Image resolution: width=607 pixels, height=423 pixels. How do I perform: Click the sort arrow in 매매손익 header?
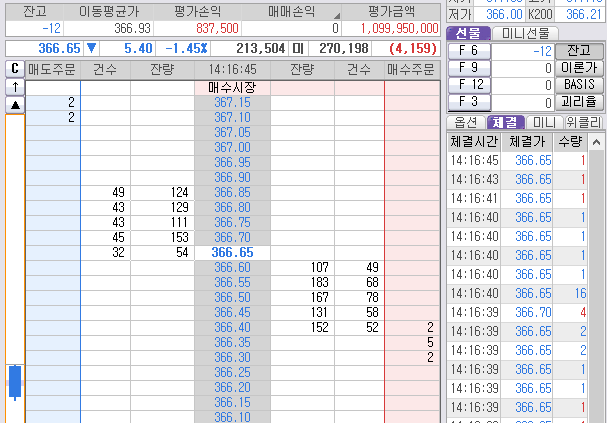[x=337, y=15]
